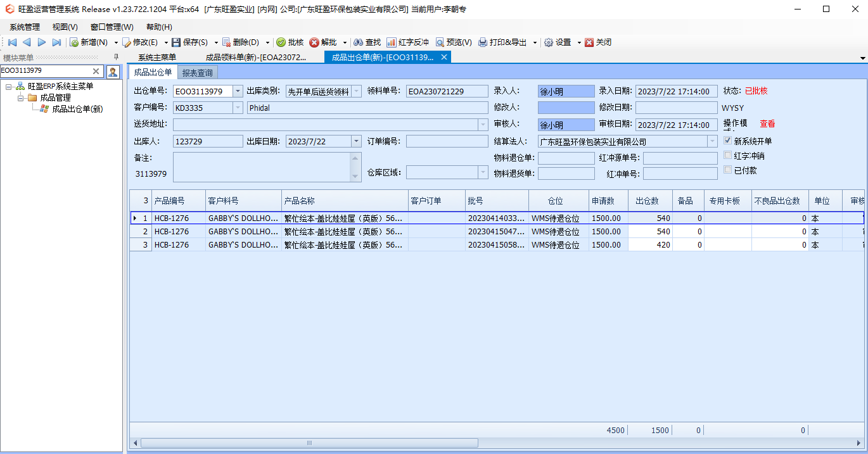
Task: Jump to the last record arrow
Action: pyautogui.click(x=56, y=42)
